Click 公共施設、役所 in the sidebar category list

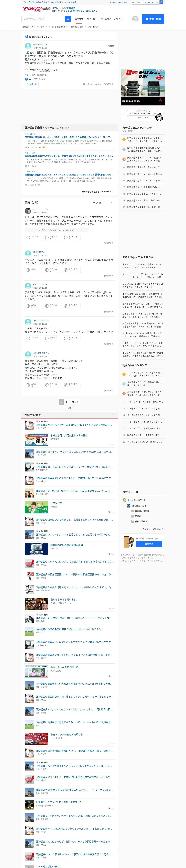[x=139, y=505]
